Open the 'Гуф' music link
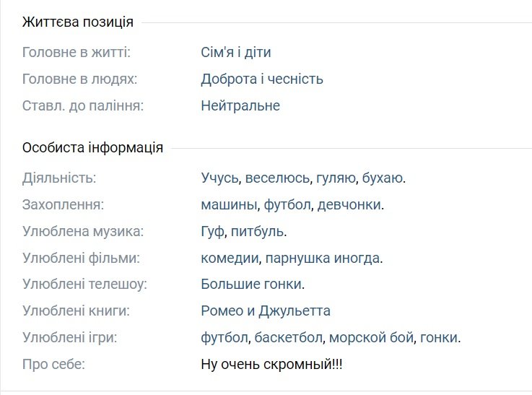The image size is (532, 395). 212,231
